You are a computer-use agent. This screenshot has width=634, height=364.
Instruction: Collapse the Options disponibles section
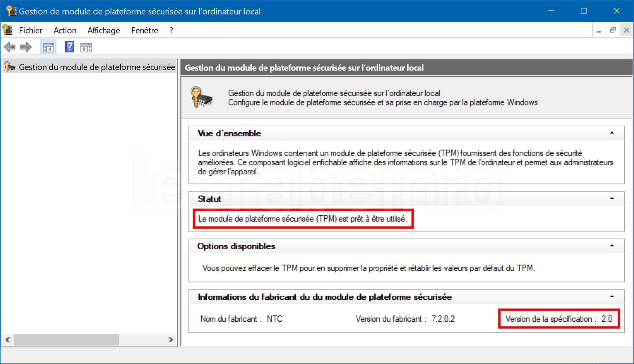[x=612, y=246]
